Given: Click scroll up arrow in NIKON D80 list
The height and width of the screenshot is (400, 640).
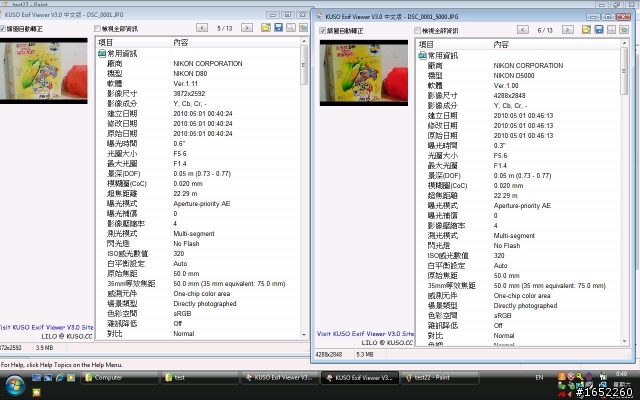Looking at the screenshot, I should [x=304, y=41].
